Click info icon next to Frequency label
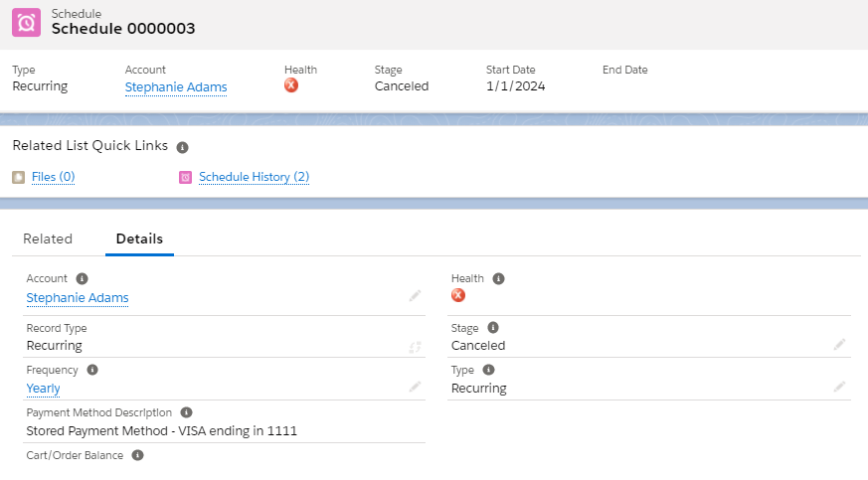The height and width of the screenshot is (480, 868). tap(92, 370)
